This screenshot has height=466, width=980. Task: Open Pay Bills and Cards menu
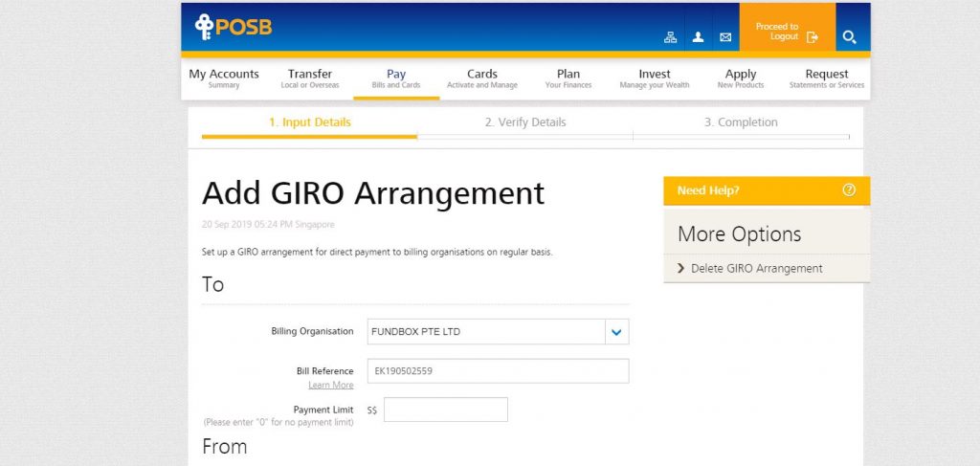click(x=396, y=78)
